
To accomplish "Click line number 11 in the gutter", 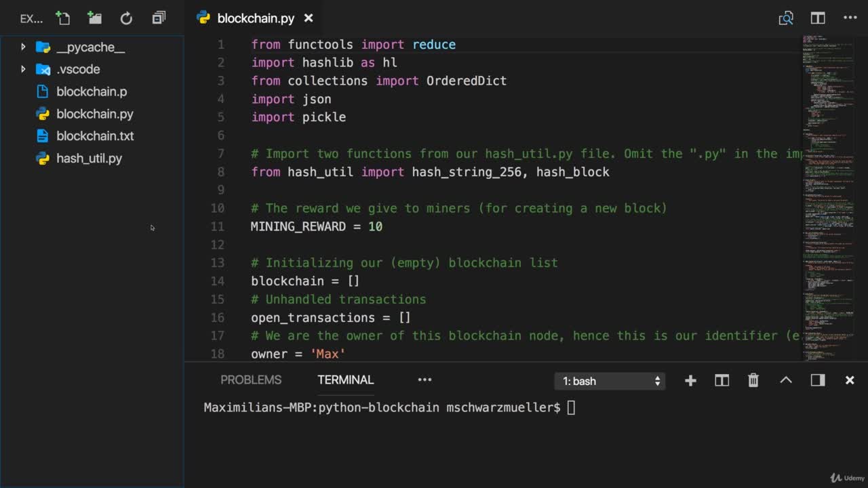I will click(217, 226).
